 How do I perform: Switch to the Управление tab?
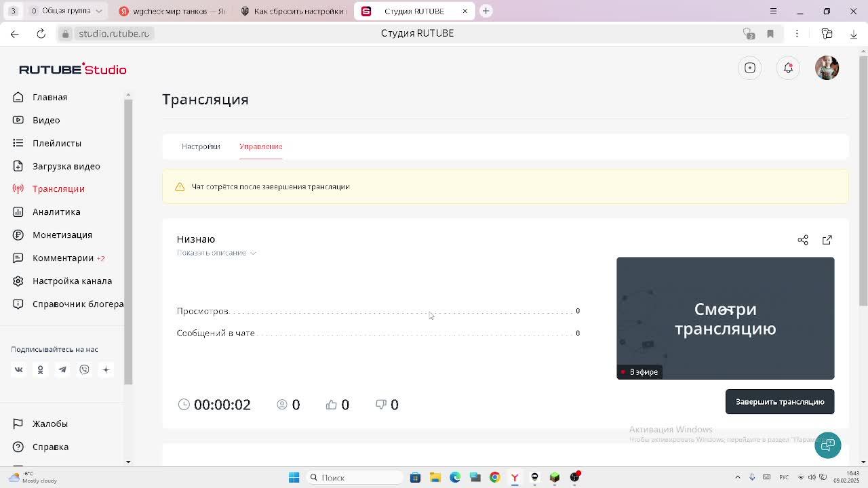pos(260,146)
